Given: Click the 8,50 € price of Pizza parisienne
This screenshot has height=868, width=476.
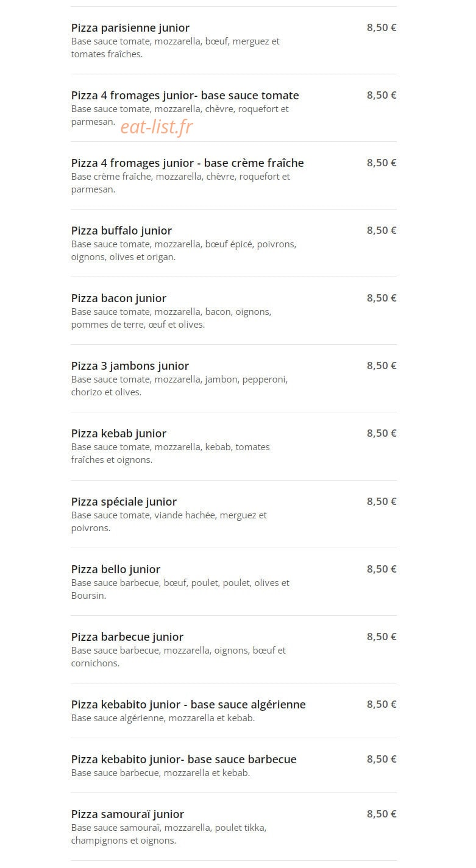Looking at the screenshot, I should click(382, 27).
